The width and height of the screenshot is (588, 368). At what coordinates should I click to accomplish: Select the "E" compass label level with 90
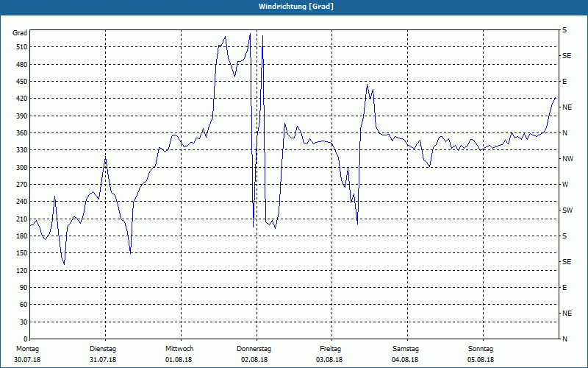click(x=564, y=288)
